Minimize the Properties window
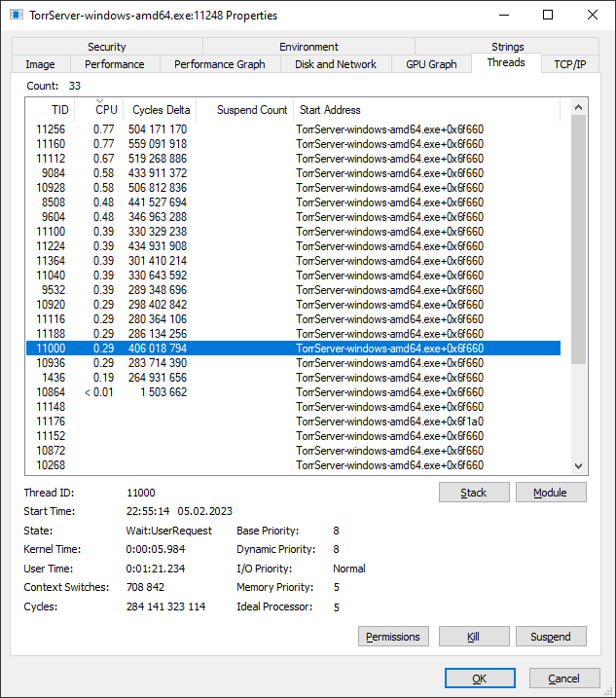 coord(504,16)
